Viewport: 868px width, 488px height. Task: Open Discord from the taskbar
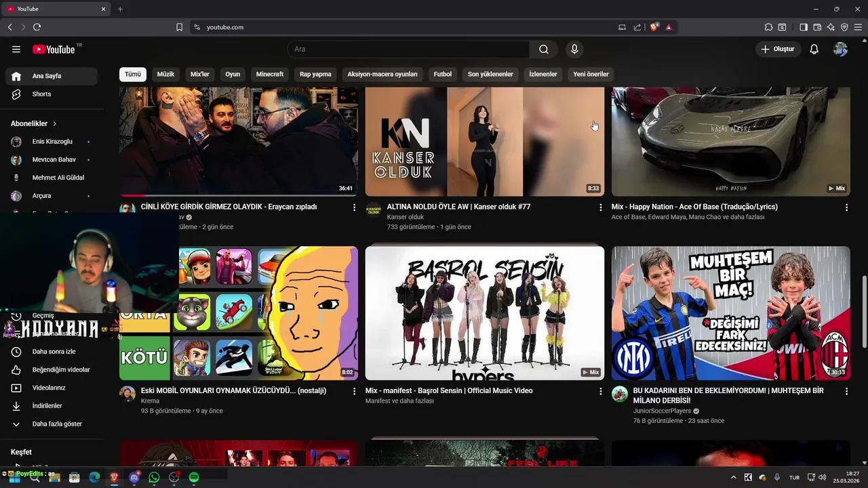134,477
